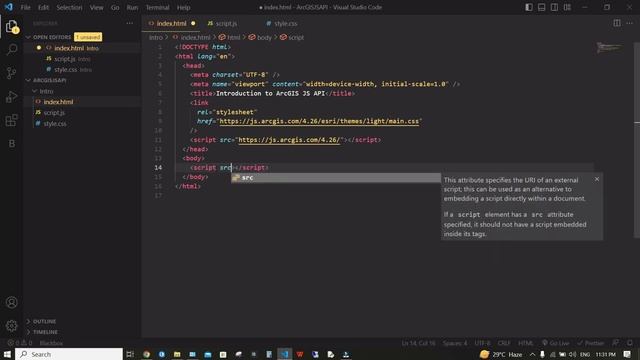The image size is (640, 360).
Task: Toggle secondary side bar layout icon
Action: click(x=554, y=7)
